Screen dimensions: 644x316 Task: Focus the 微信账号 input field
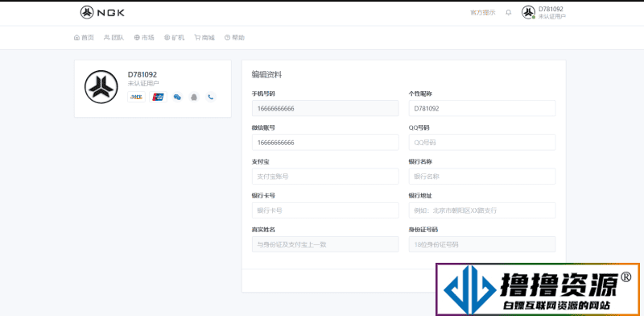pos(325,143)
